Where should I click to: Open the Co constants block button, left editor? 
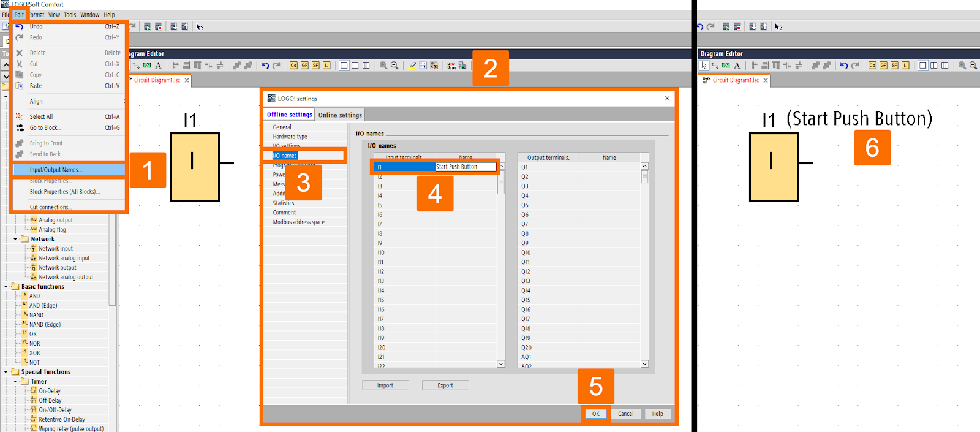coord(293,66)
